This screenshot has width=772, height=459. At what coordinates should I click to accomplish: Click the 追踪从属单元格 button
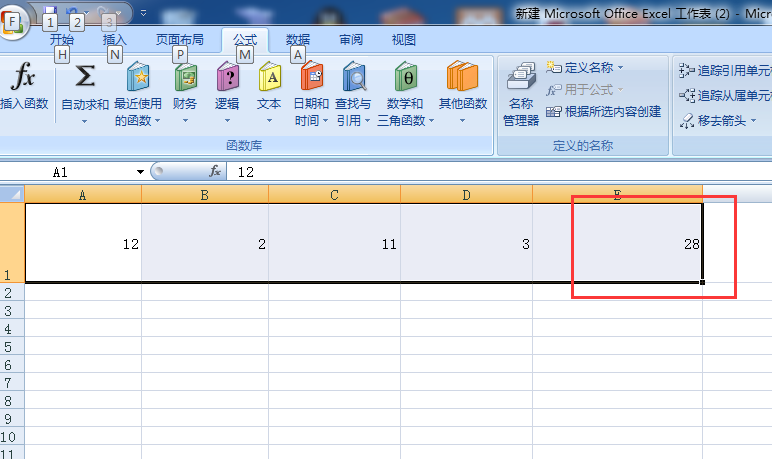[725, 95]
